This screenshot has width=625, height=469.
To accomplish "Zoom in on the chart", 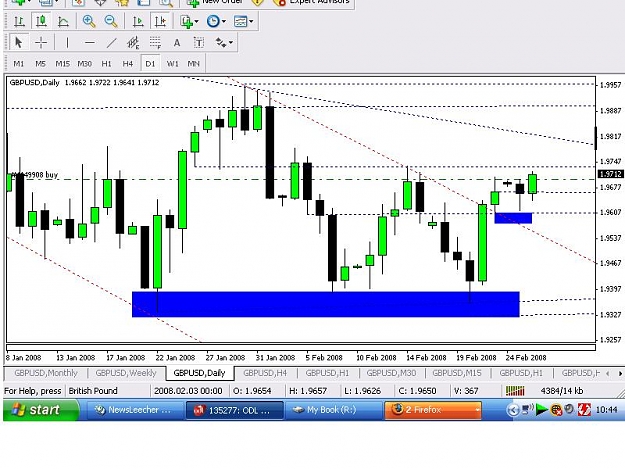I will pyautogui.click(x=89, y=21).
